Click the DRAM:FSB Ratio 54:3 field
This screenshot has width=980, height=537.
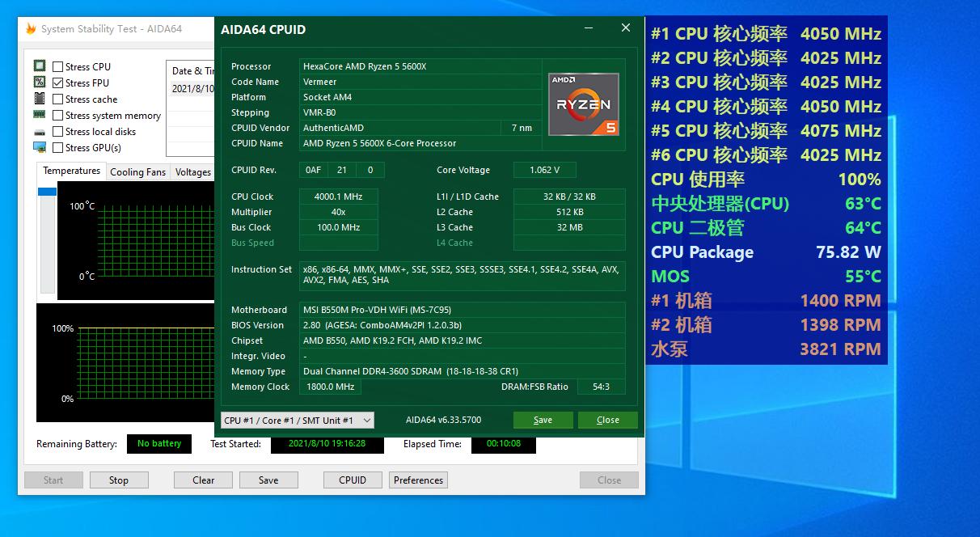pos(601,387)
